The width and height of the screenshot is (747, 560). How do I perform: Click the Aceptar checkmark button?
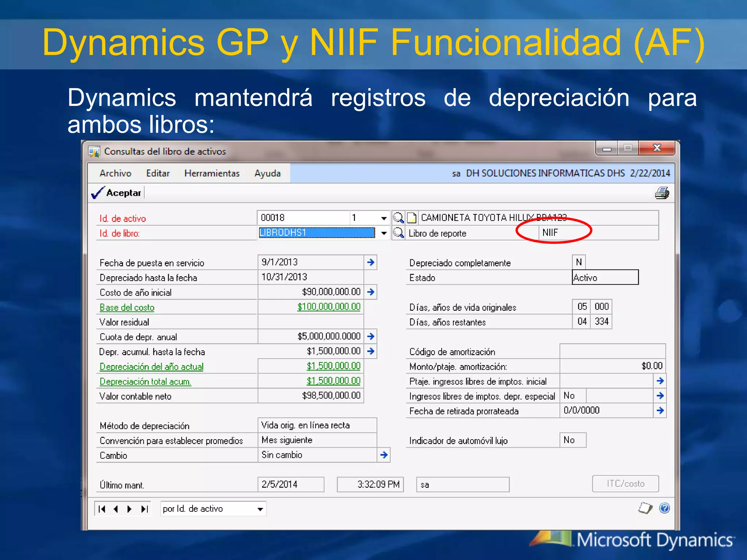coord(116,192)
